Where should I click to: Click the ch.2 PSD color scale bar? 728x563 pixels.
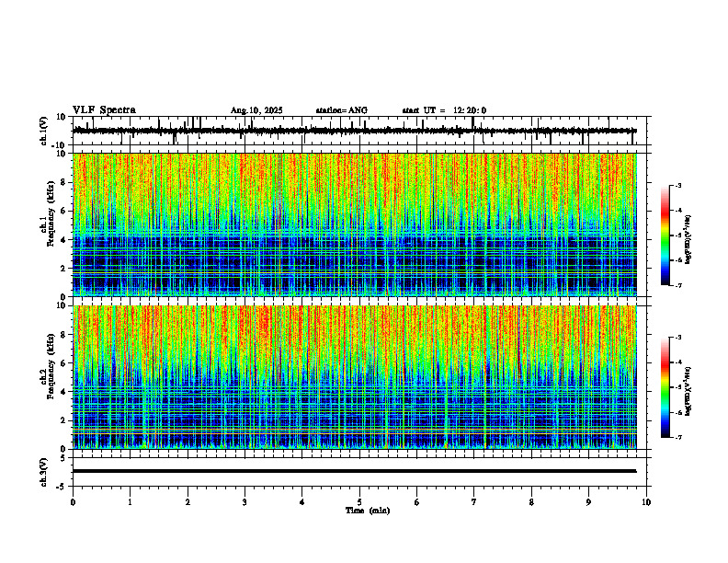[x=665, y=387]
